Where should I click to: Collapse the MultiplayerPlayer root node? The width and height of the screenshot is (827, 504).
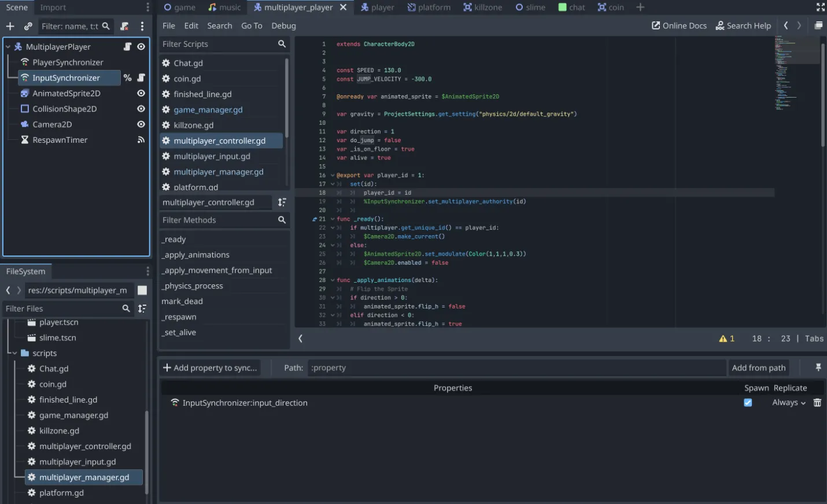(8, 47)
